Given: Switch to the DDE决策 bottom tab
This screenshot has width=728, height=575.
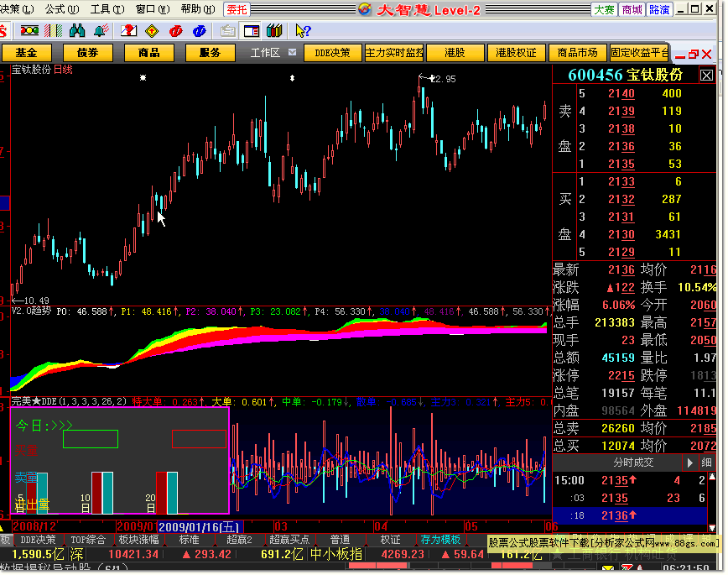Looking at the screenshot, I should [x=38, y=540].
